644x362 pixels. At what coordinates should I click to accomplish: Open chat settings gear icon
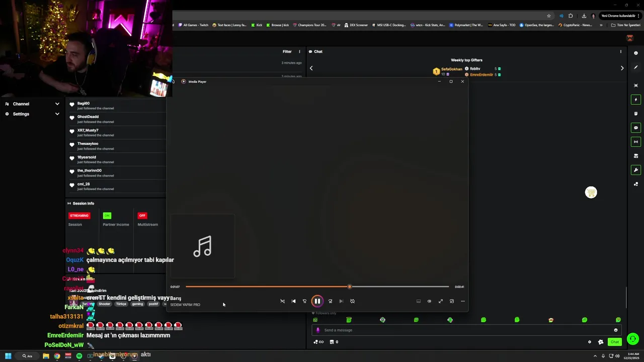coord(590,342)
